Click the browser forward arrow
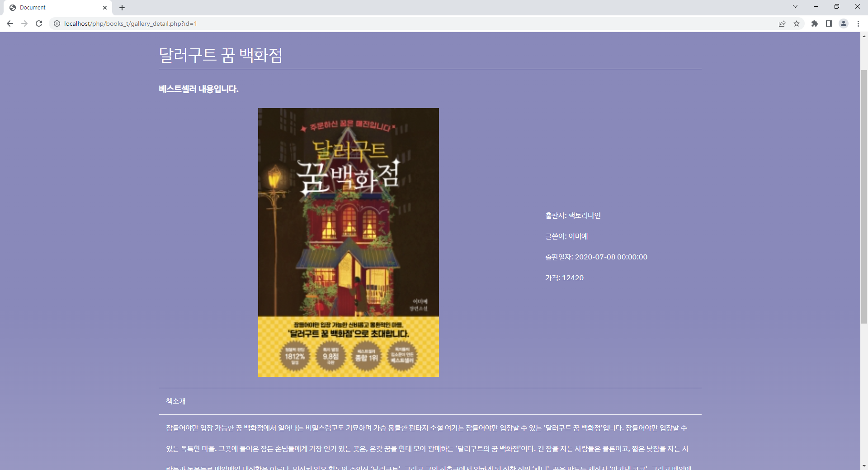Viewport: 868px width, 470px height. tap(24, 23)
